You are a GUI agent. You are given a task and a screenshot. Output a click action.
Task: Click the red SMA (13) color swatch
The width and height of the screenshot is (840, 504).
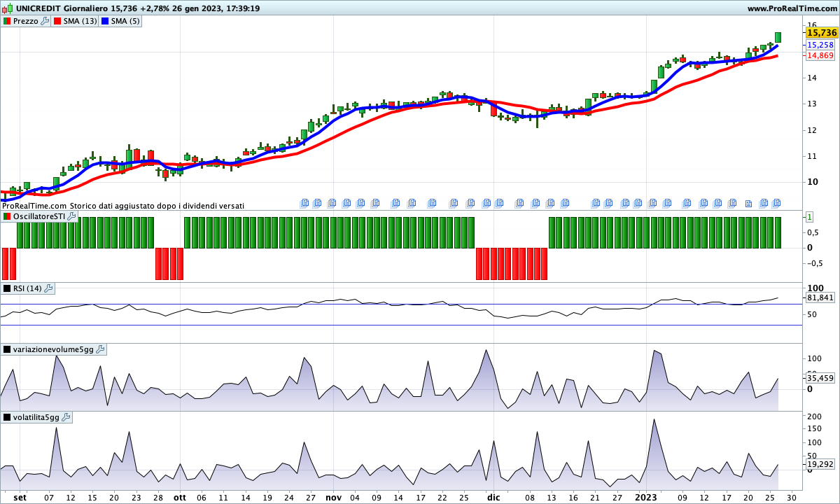57,21
